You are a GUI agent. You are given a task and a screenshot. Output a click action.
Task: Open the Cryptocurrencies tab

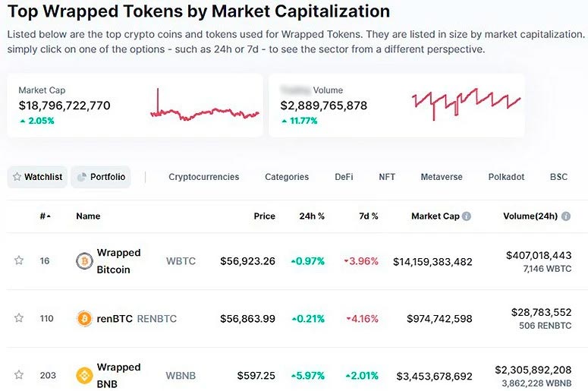(203, 177)
